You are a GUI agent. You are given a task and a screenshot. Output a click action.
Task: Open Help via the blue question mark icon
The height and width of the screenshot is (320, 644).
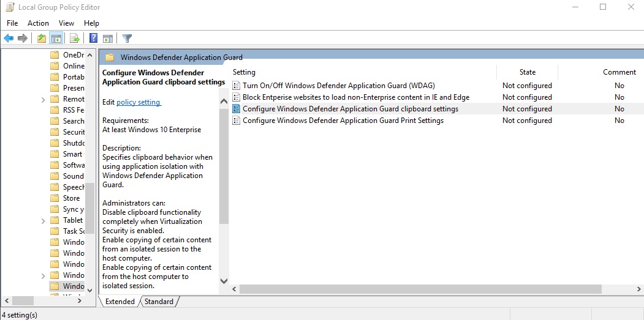click(93, 39)
